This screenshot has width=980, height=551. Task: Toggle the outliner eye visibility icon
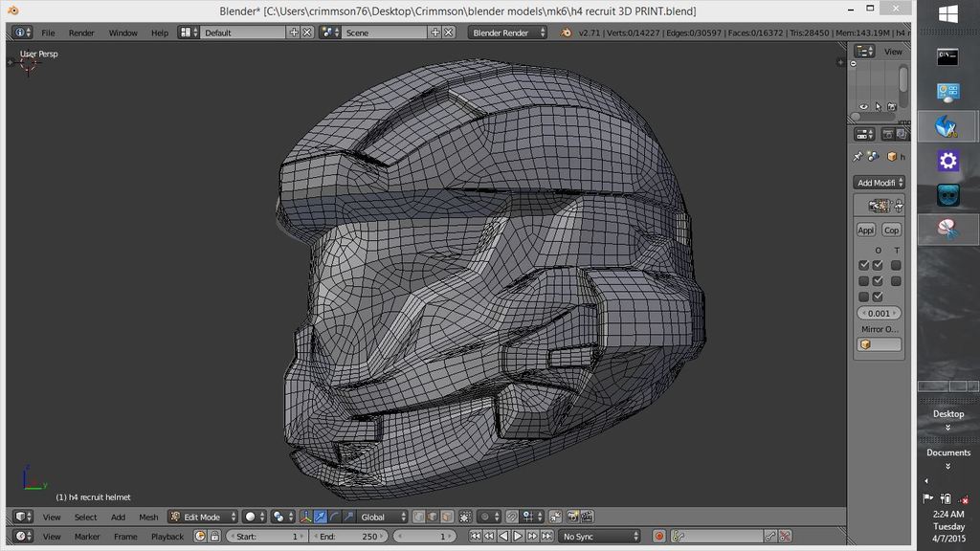tap(864, 106)
